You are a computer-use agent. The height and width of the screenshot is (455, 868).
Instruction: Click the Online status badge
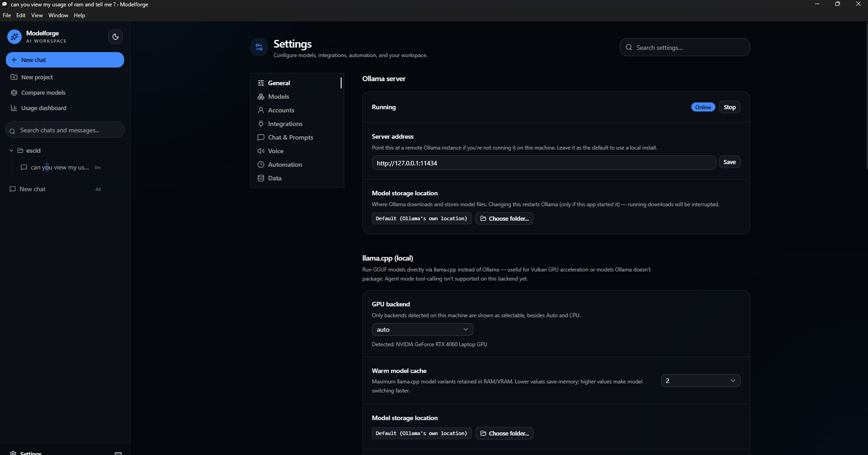click(x=703, y=107)
